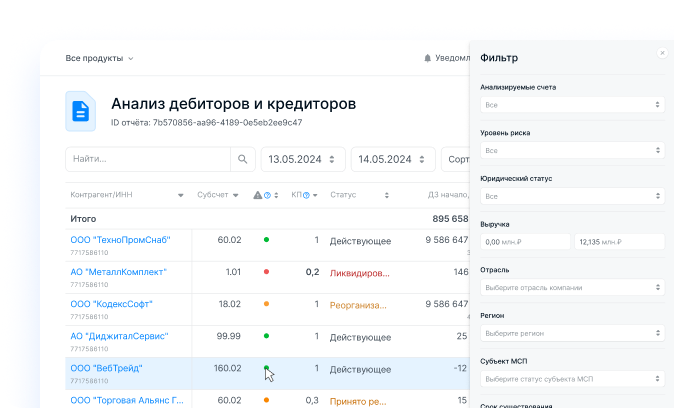Screen dimensions: 674x408
Task: Open the Уровень риска dropdown
Action: click(x=572, y=150)
